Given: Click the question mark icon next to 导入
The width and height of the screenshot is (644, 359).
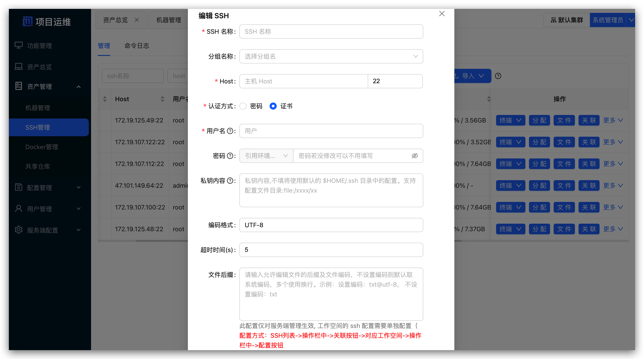Looking at the screenshot, I should [498, 76].
